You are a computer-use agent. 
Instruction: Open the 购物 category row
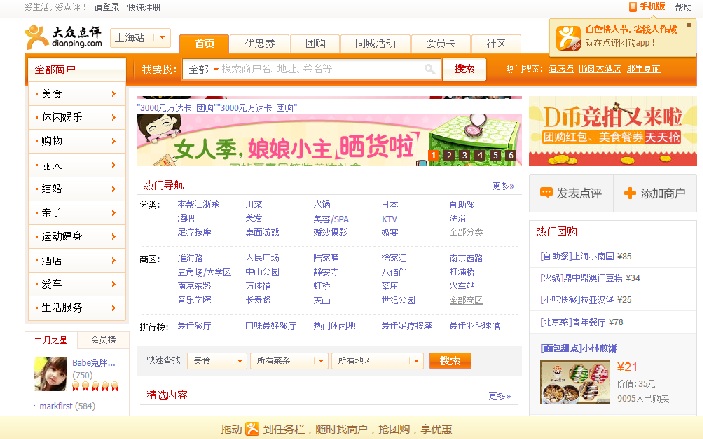pyautogui.click(x=77, y=141)
